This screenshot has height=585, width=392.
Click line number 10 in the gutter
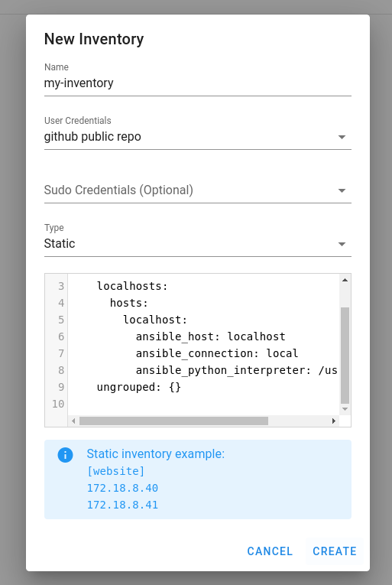[x=58, y=404]
